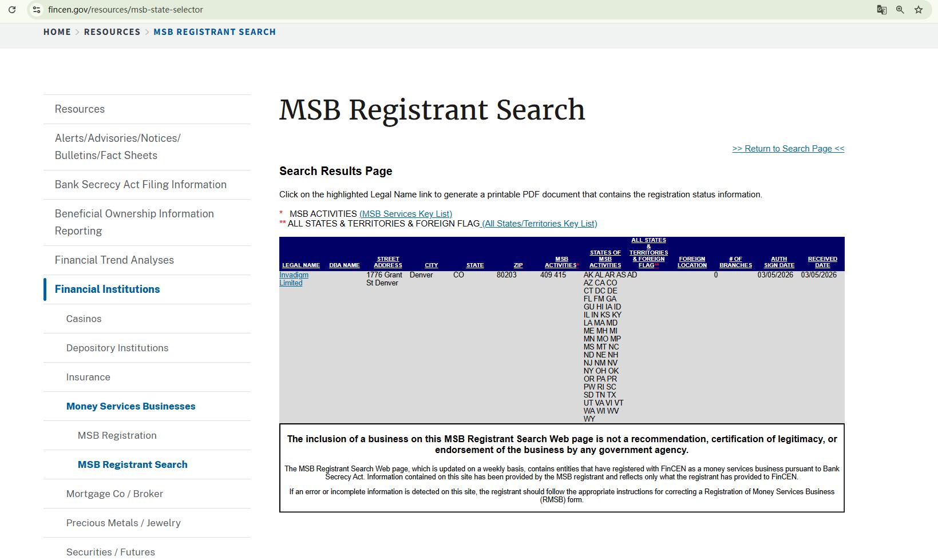This screenshot has width=938, height=560.
Task: Select Financial Trend Analyses in sidebar
Action: [x=114, y=260]
